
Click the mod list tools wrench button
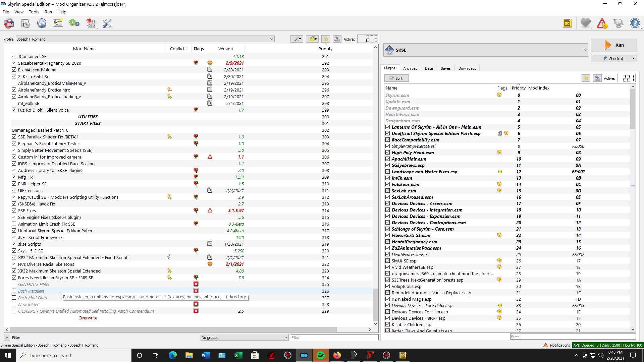click(297, 39)
